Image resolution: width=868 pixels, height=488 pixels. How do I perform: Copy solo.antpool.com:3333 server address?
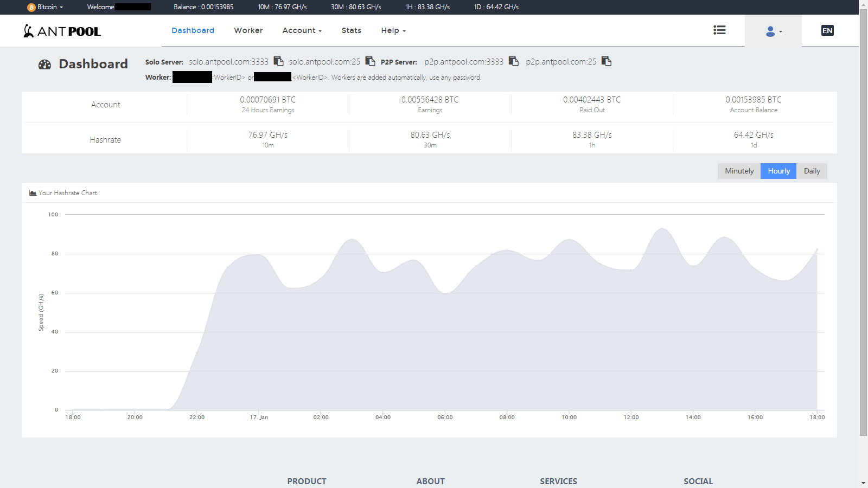(x=278, y=61)
